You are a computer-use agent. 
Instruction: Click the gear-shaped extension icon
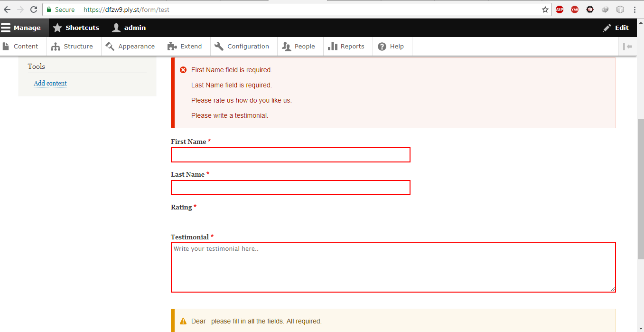click(x=590, y=9)
